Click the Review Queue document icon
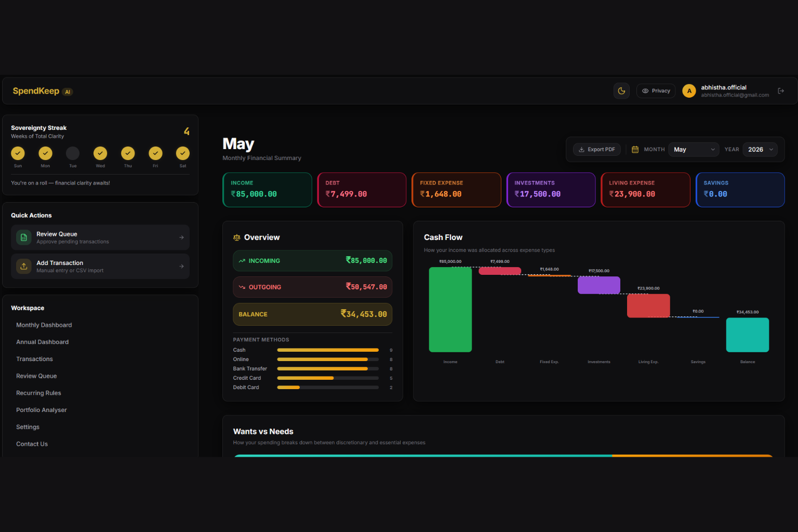 coord(24,237)
